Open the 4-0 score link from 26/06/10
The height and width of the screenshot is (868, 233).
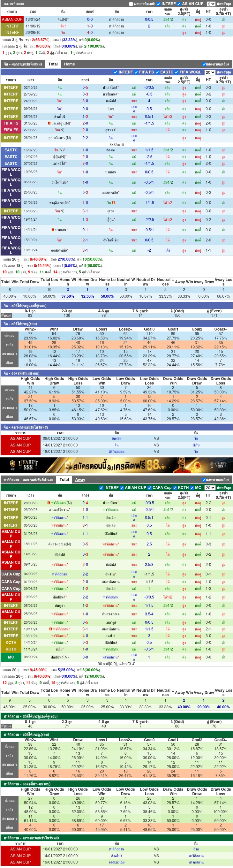click(x=90, y=33)
